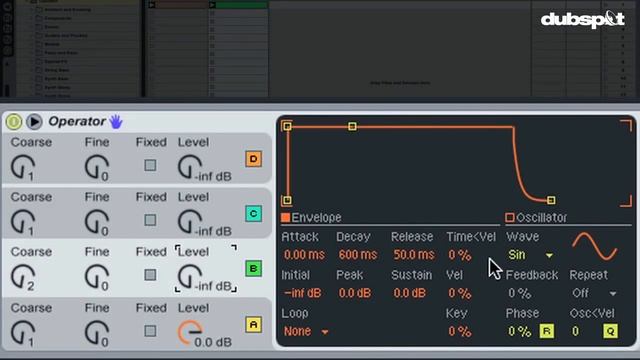Click the Phase retrigger R button
This screenshot has height=360, width=640.
547,331
